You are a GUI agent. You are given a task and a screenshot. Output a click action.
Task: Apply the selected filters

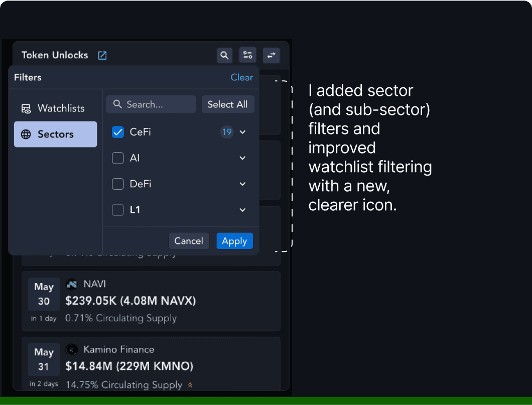pos(234,241)
